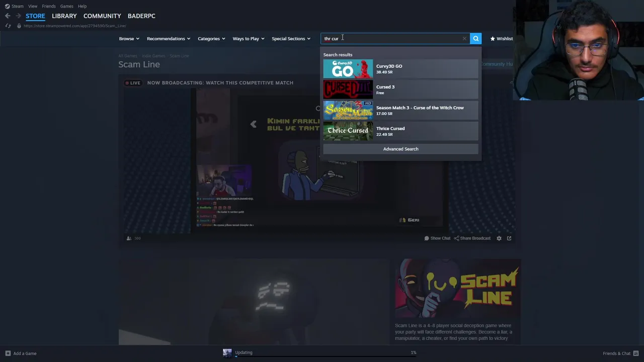Click the Indie Games breadcrumb
Viewport: 644px width, 362px height.
(x=153, y=56)
